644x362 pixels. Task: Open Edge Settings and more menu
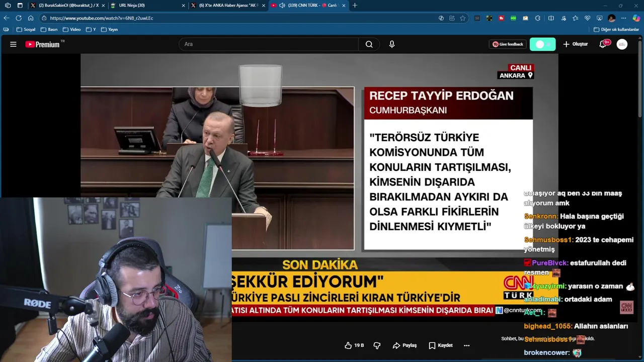tap(623, 18)
